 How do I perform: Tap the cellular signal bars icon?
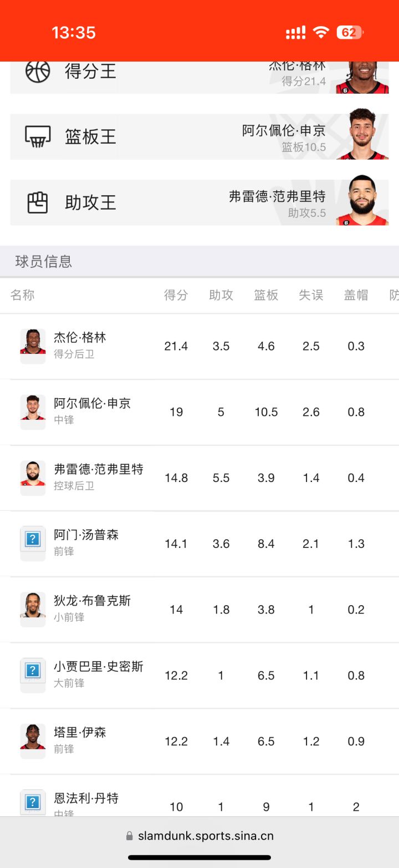click(x=295, y=33)
